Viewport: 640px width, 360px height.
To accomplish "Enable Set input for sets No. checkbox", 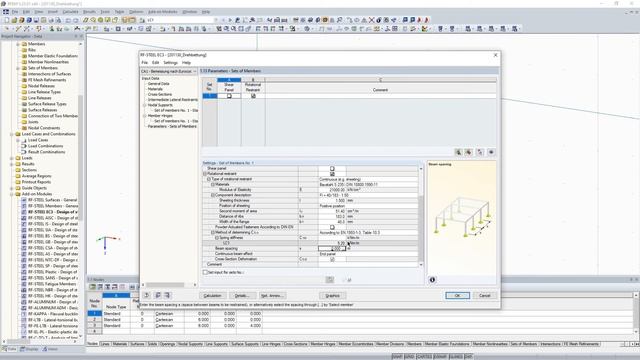I will (205, 272).
